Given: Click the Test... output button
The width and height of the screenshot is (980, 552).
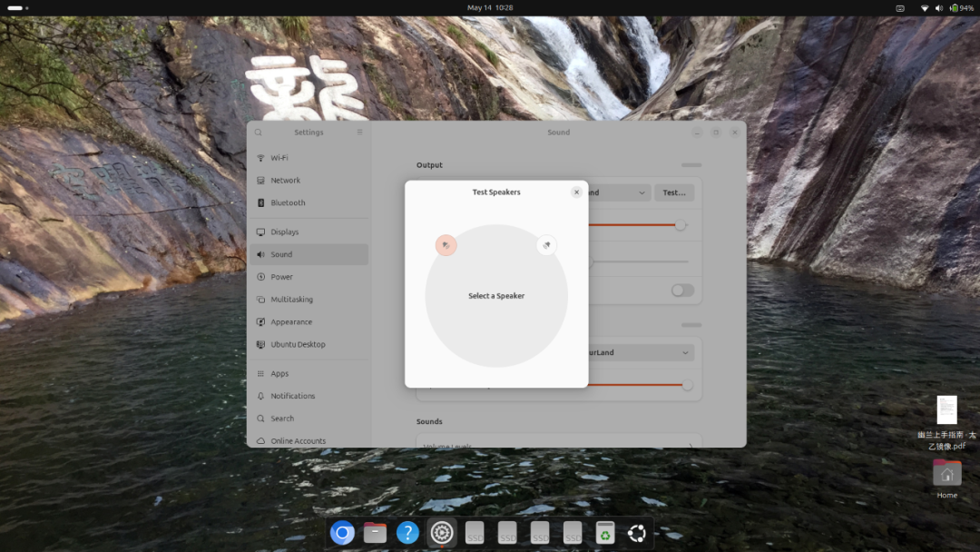Looking at the screenshot, I should [673, 192].
